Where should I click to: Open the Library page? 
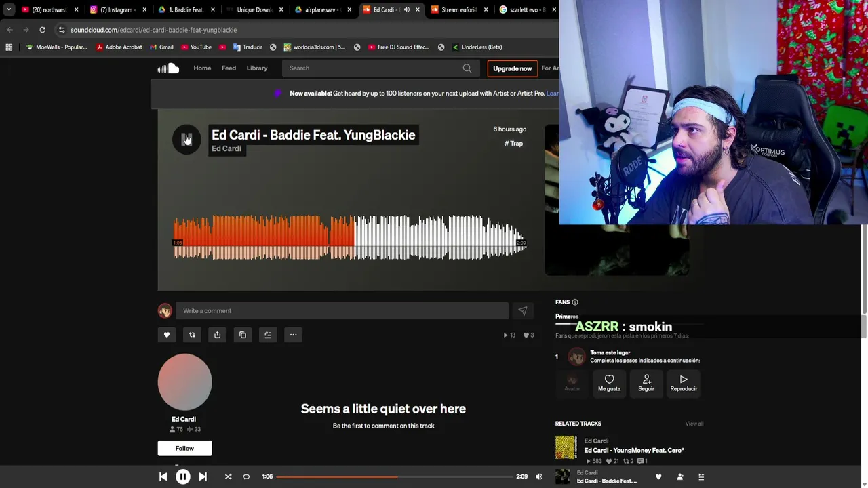pyautogui.click(x=257, y=68)
